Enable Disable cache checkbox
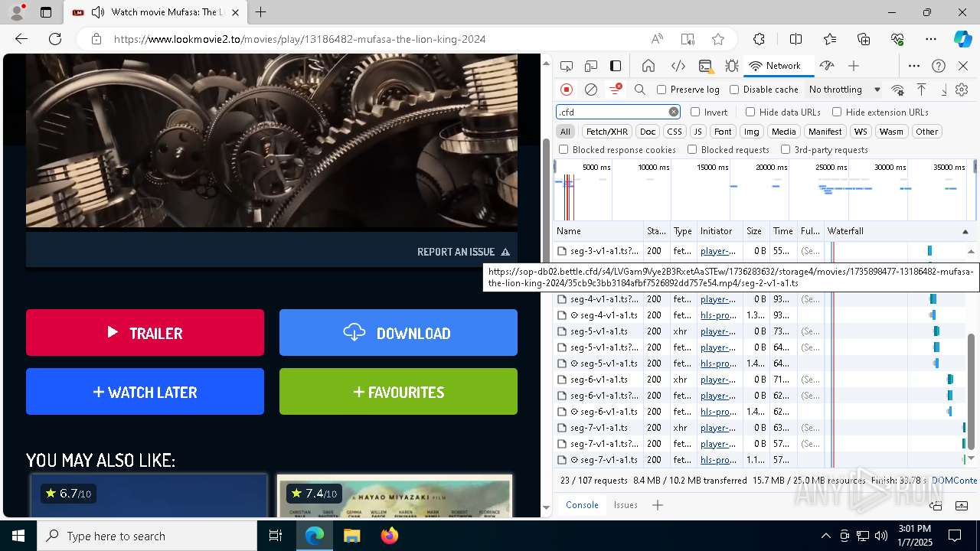This screenshot has width=980, height=551. pyautogui.click(x=734, y=90)
